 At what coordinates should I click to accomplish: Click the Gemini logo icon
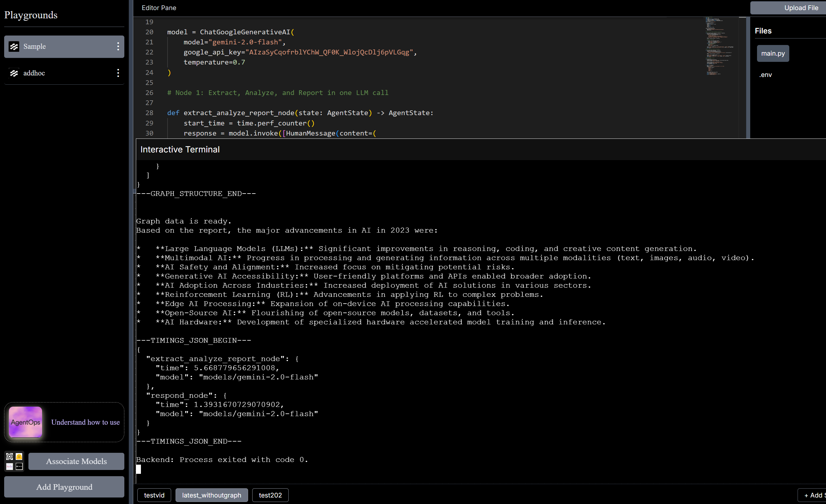9,466
